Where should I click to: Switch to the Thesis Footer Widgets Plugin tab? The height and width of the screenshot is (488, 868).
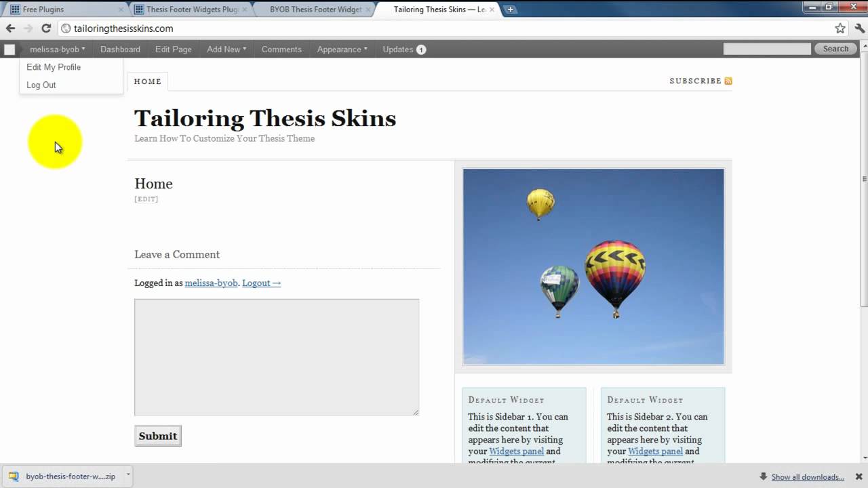188,9
